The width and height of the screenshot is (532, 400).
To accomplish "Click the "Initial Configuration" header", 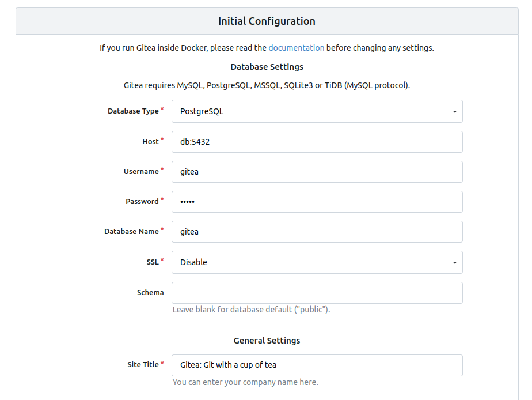I will [267, 21].
